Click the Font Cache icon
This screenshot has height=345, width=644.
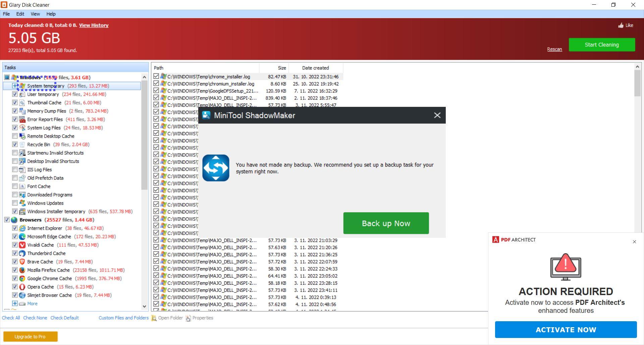pos(22,187)
